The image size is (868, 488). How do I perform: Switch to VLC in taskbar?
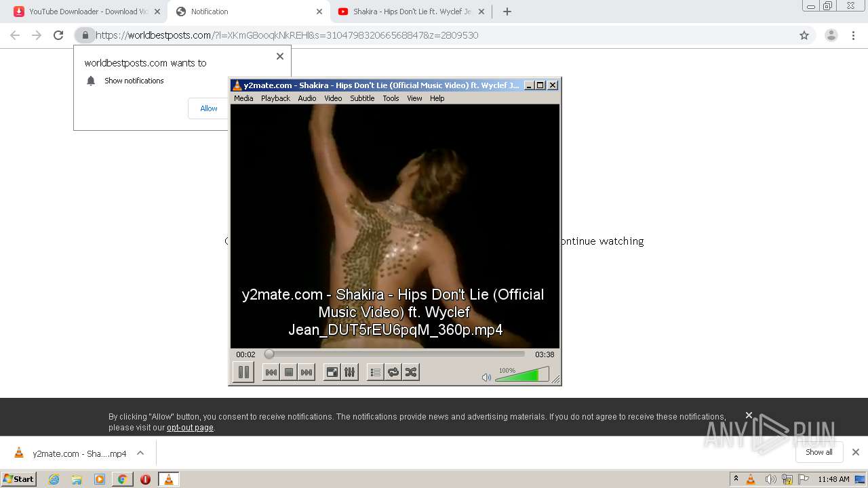click(168, 479)
